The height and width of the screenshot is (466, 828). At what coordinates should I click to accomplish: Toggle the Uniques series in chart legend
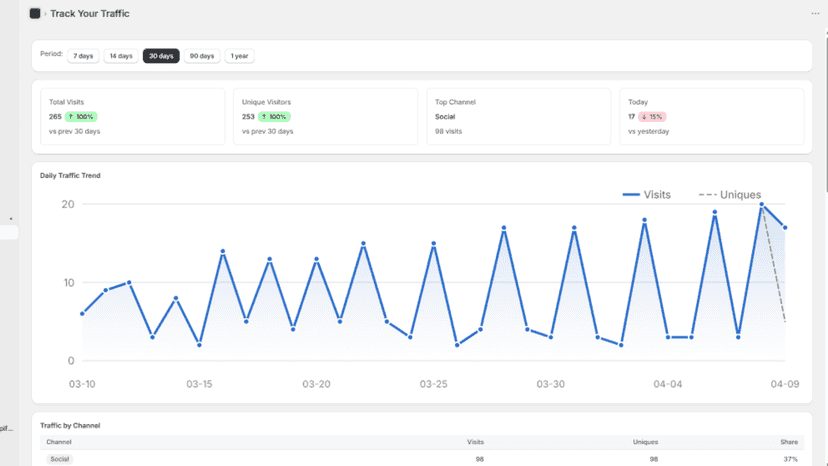click(730, 194)
